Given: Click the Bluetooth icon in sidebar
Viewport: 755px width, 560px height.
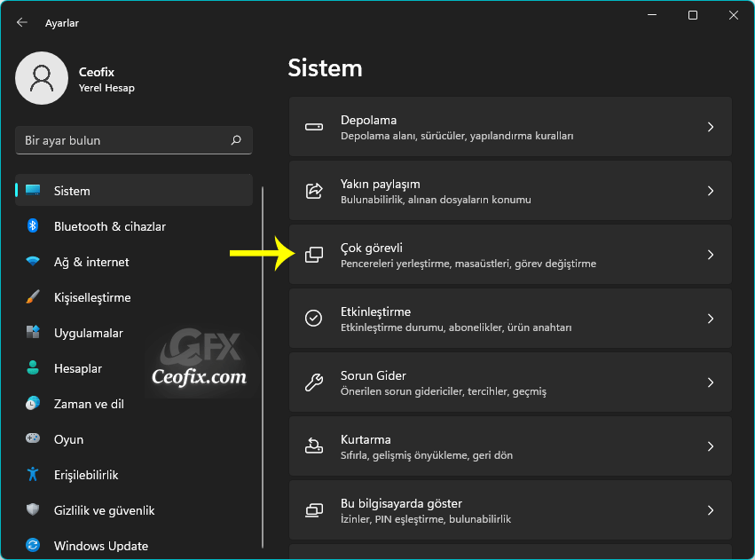Looking at the screenshot, I should point(33,225).
